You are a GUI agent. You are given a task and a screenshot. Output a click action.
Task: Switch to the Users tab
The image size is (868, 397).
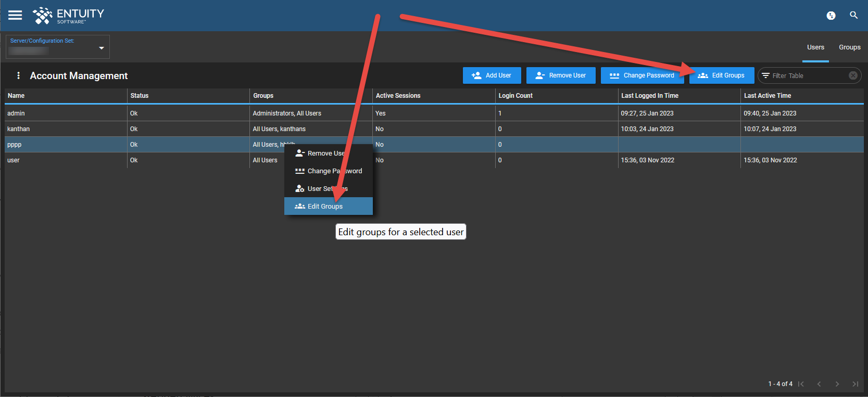coord(815,47)
